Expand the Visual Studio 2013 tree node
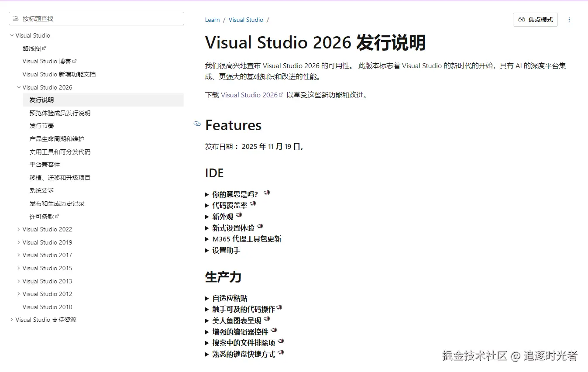 point(19,281)
